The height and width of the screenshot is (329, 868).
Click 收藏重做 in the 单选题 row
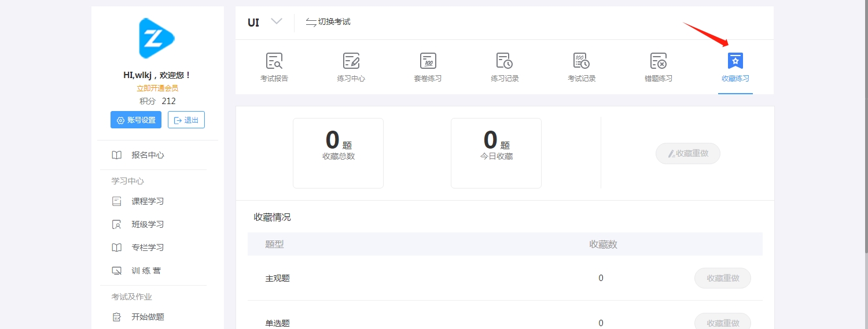click(723, 321)
